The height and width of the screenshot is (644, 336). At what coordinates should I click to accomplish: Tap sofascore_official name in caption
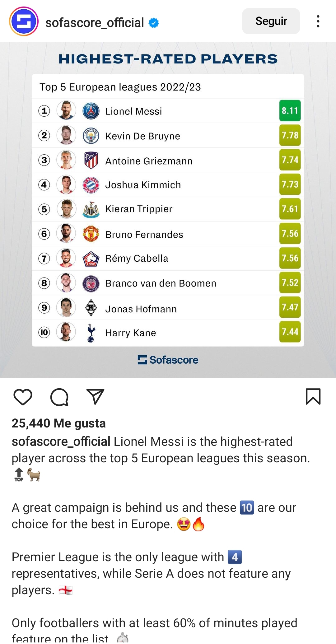[x=61, y=442]
